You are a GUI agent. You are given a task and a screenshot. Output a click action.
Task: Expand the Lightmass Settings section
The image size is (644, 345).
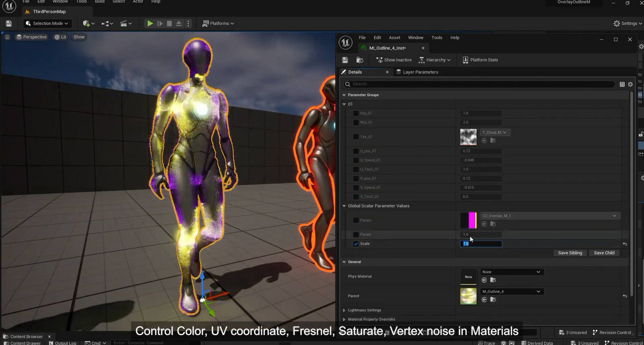tap(344, 310)
